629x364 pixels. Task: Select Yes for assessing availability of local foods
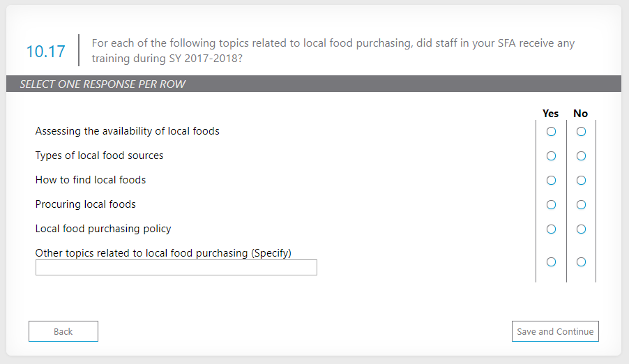(x=551, y=131)
